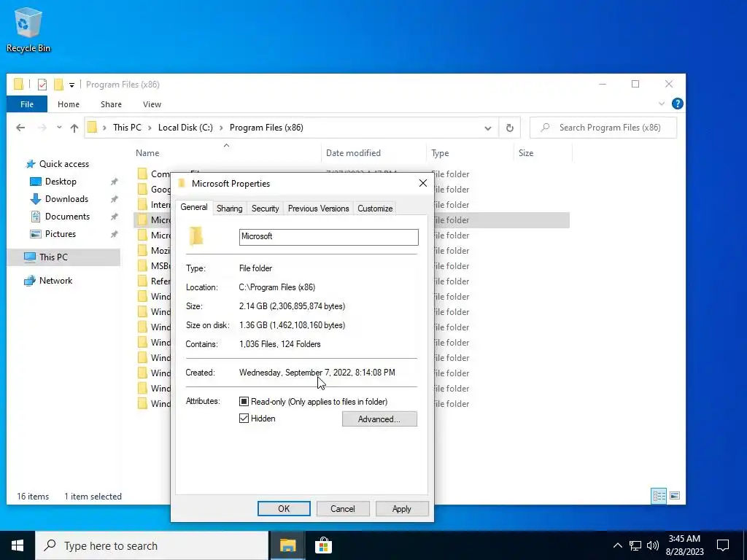The width and height of the screenshot is (747, 560).
Task: Click File Explorer icon on the taskbar
Action: click(x=287, y=545)
